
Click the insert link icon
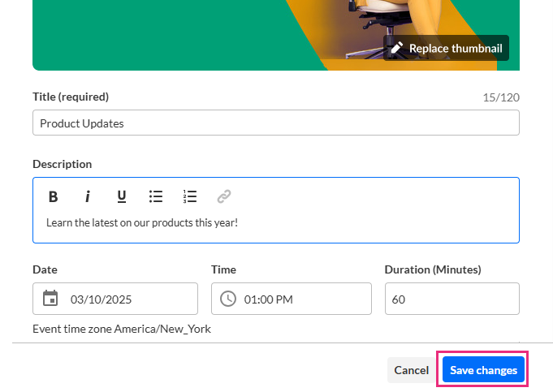pos(223,196)
